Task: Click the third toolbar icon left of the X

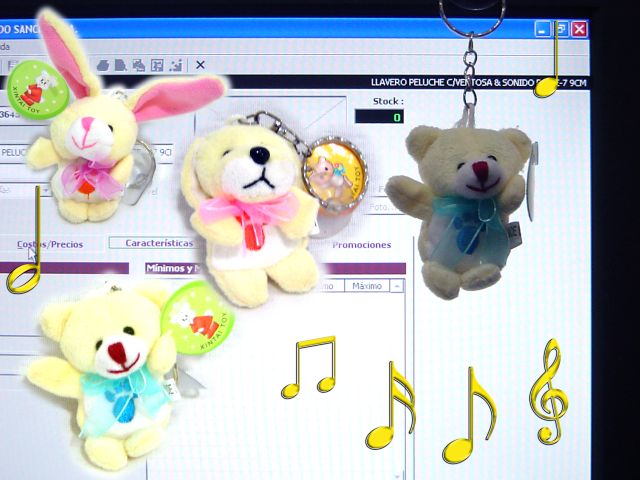Action: [139, 66]
